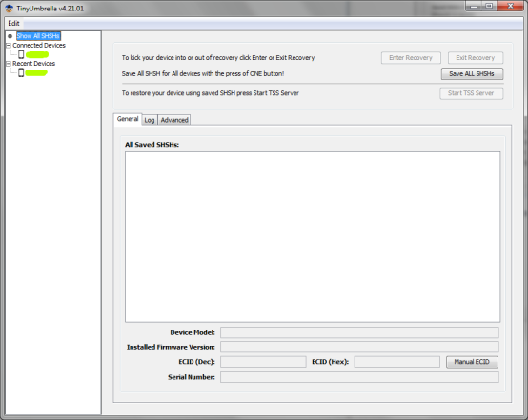The width and height of the screenshot is (528, 420).
Task: Click the All Saved SHSHs list area
Action: 313,237
